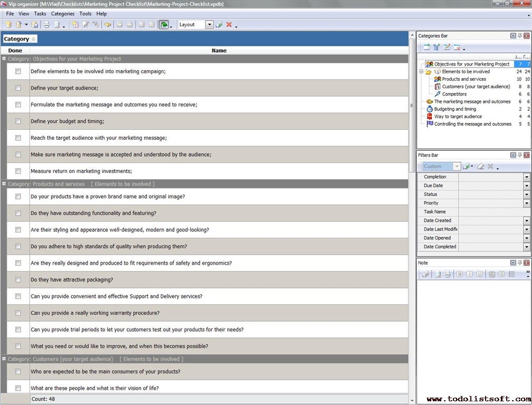532x405 pixels.
Task: Click the add subcategory icon in Categories Bar
Action: [x=437, y=47]
